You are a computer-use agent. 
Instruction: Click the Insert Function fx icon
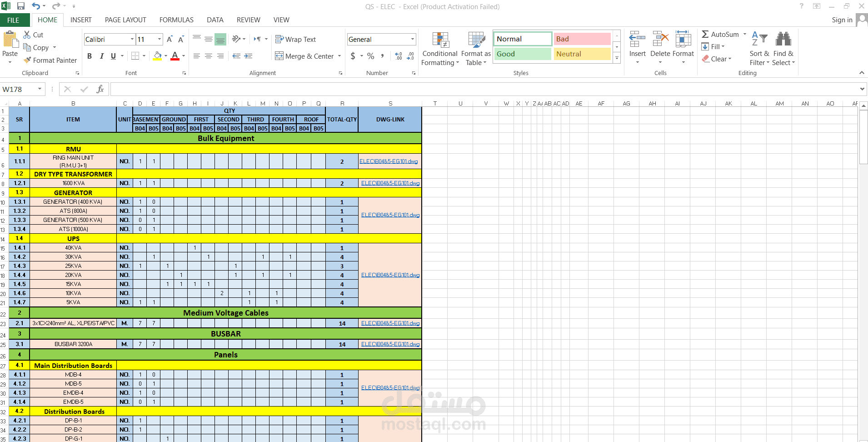pyautogui.click(x=100, y=89)
